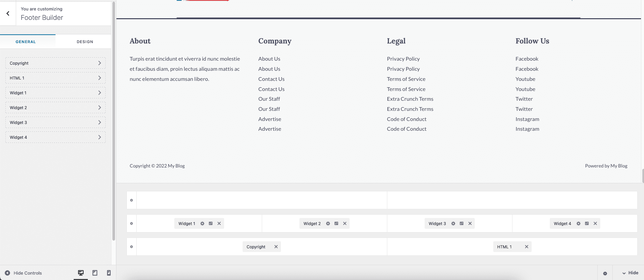Screen dimensions: 644x280
Task: Remove Widget 4 from footer row
Action: point(595,223)
